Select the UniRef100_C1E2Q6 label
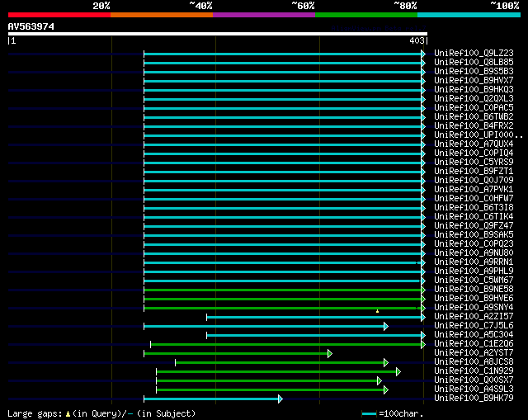The height and width of the screenshot is (420, 528). pyautogui.click(x=474, y=344)
